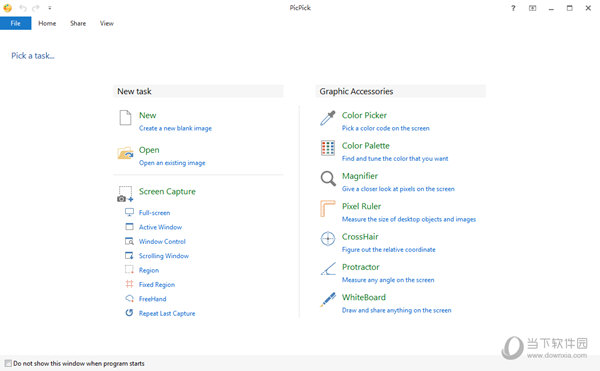Click the Open folder icon

125,153
